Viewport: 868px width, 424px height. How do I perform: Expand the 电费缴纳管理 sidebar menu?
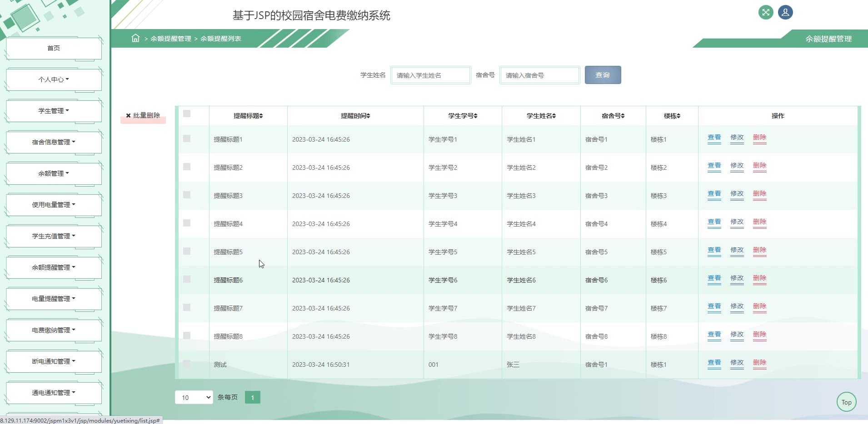click(x=54, y=330)
